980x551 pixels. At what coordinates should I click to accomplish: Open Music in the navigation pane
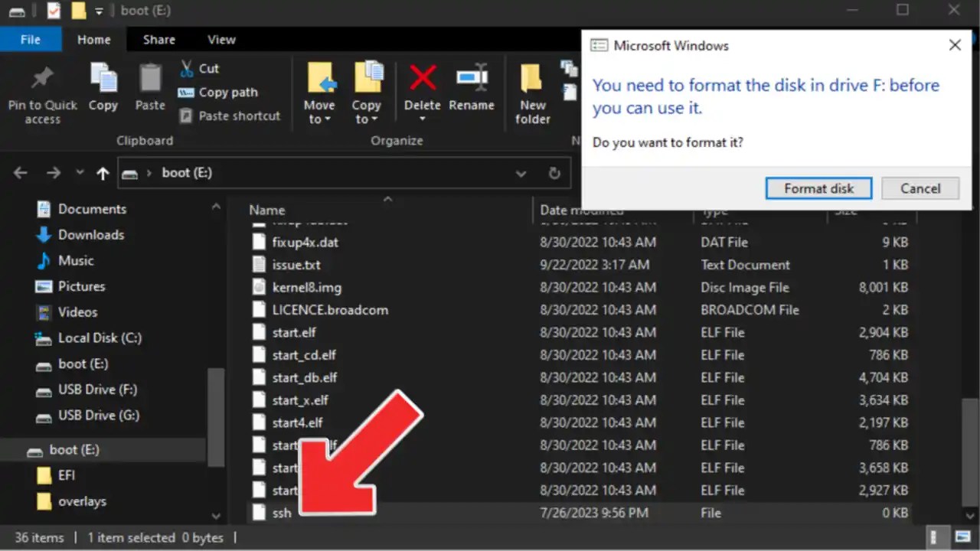tap(75, 261)
